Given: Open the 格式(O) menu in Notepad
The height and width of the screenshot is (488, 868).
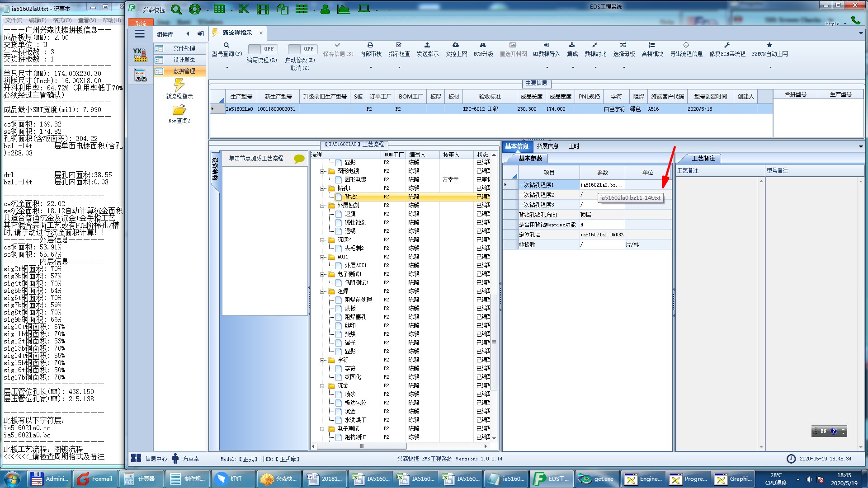Looking at the screenshot, I should point(62,20).
